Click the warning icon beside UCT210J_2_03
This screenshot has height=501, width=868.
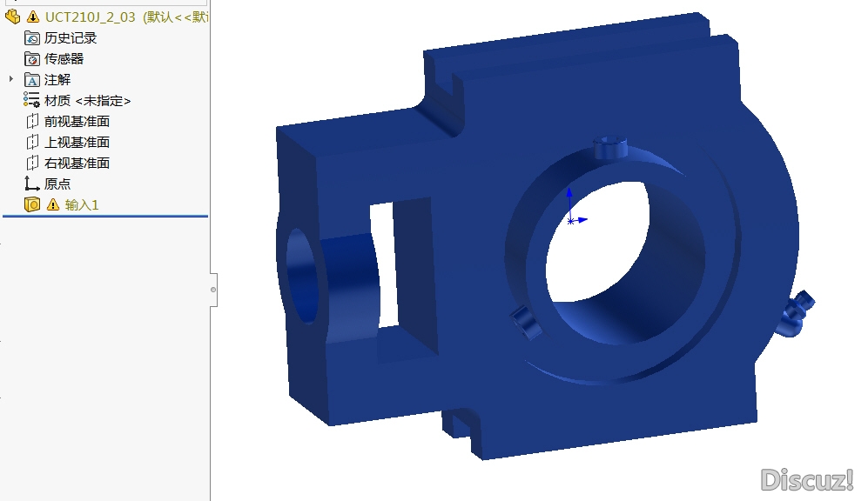tap(33, 17)
